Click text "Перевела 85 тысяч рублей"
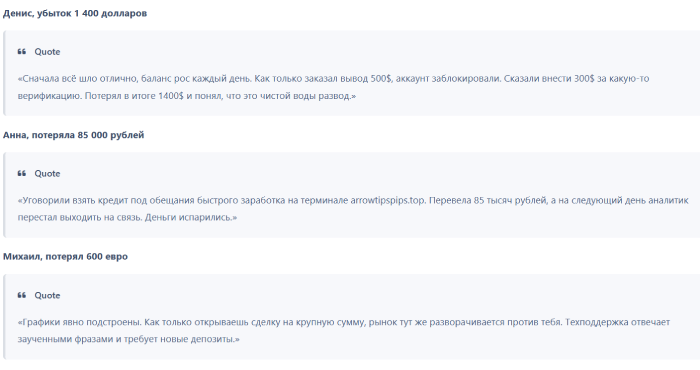Image resolution: width=700 pixels, height=370 pixels. [x=488, y=200]
